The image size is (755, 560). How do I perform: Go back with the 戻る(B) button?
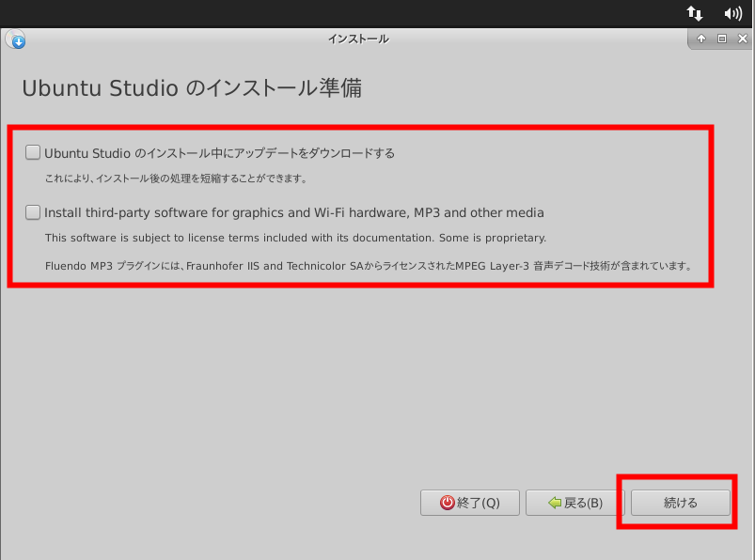pyautogui.click(x=574, y=503)
